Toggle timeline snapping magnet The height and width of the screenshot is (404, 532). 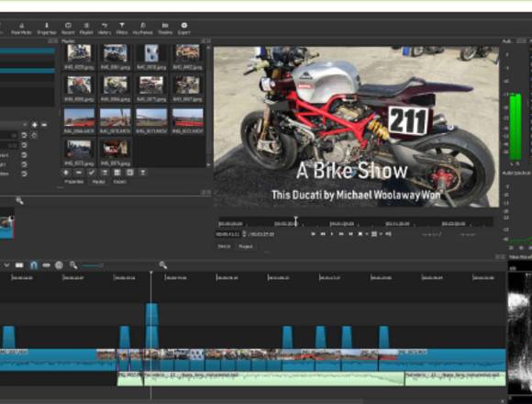click(x=34, y=264)
